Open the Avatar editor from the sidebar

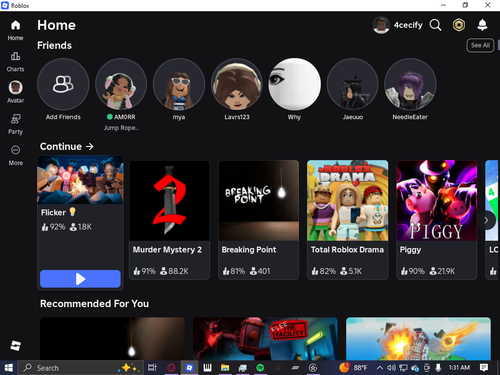[15, 92]
